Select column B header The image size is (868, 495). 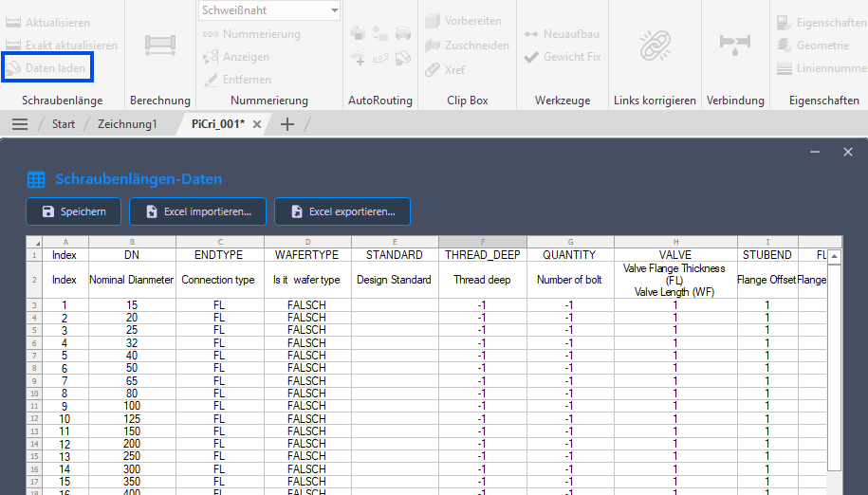click(x=132, y=242)
